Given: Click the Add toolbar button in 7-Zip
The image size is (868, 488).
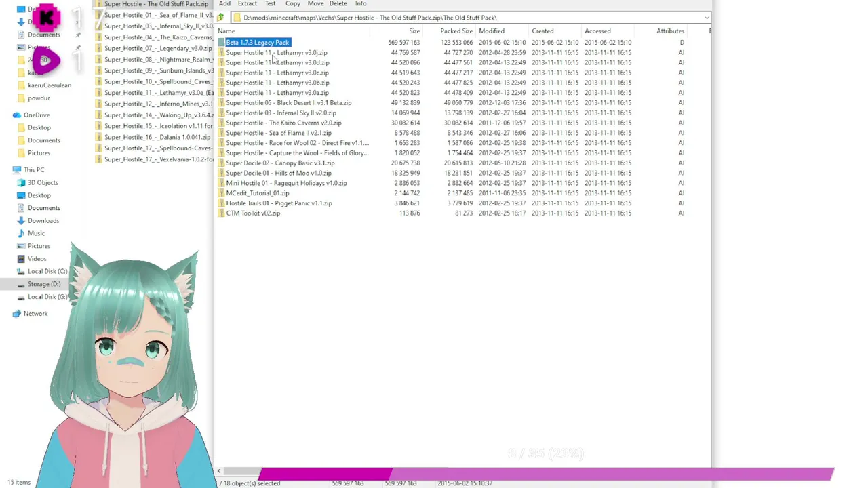Looking at the screenshot, I should click(224, 4).
